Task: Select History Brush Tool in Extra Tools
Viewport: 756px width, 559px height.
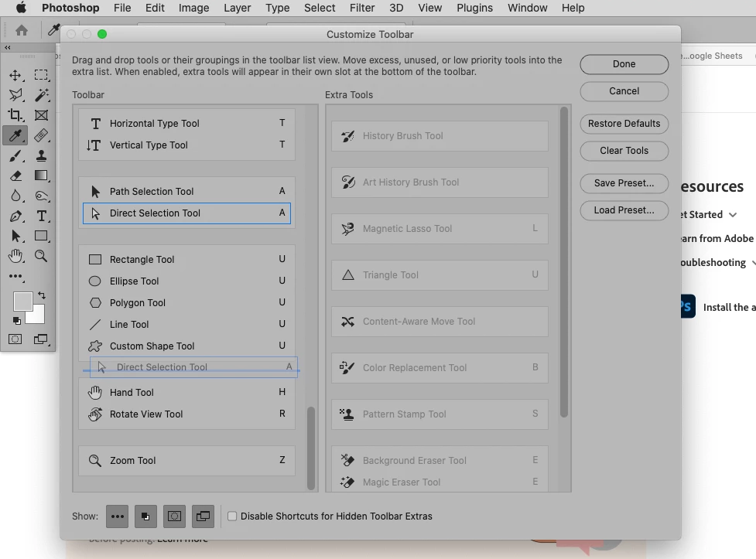Action: coord(440,136)
